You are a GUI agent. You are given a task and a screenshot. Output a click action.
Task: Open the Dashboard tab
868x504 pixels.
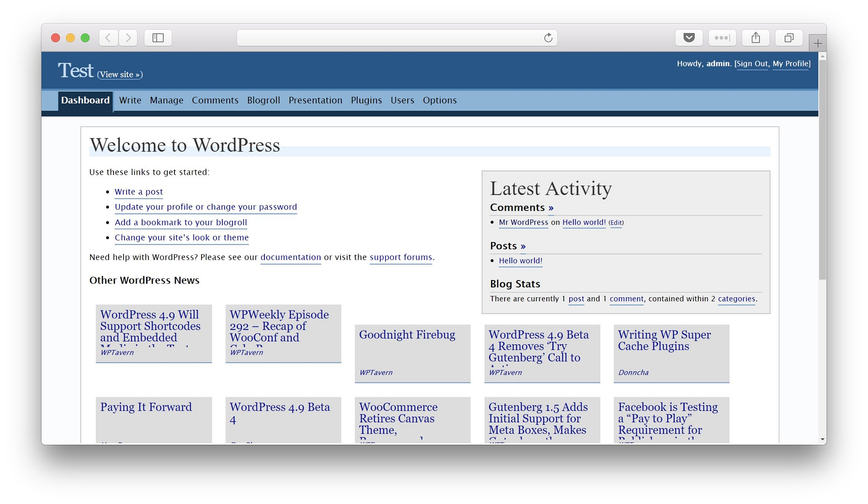85,100
